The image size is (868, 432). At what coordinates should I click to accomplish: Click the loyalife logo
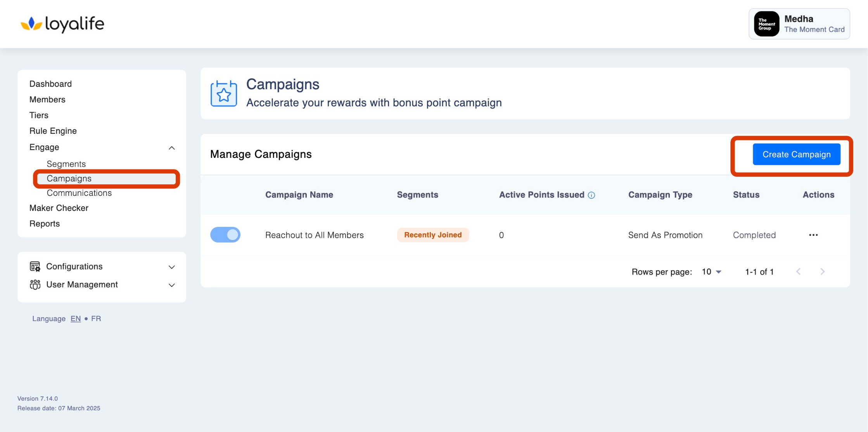pyautogui.click(x=62, y=24)
